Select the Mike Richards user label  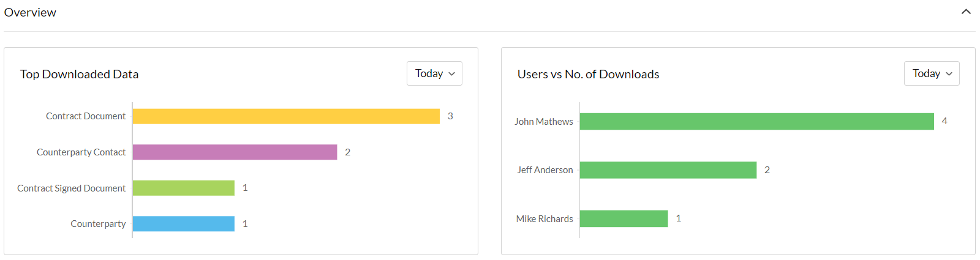click(545, 219)
